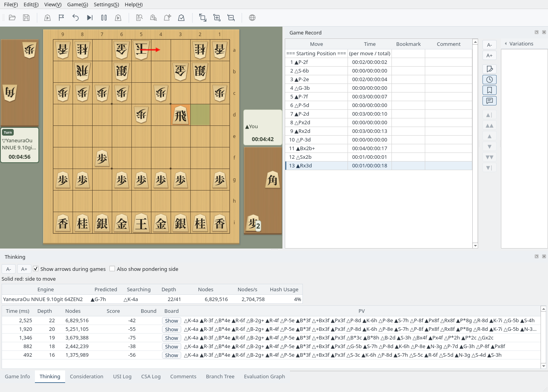Pause the game with the pause icon
This screenshot has height=392, width=548.
[104, 18]
